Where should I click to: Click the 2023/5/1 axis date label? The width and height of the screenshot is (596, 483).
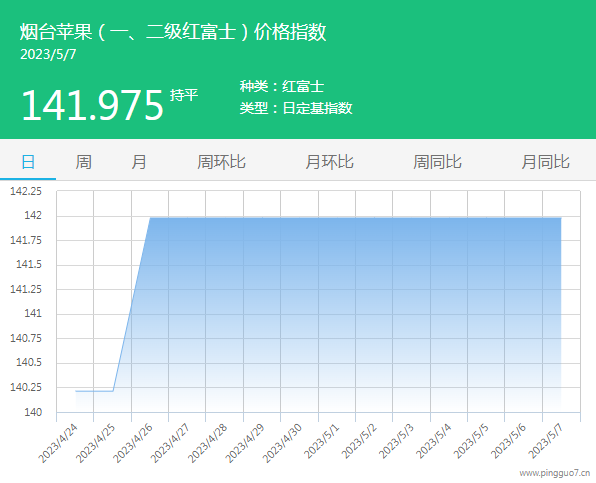[x=321, y=442]
